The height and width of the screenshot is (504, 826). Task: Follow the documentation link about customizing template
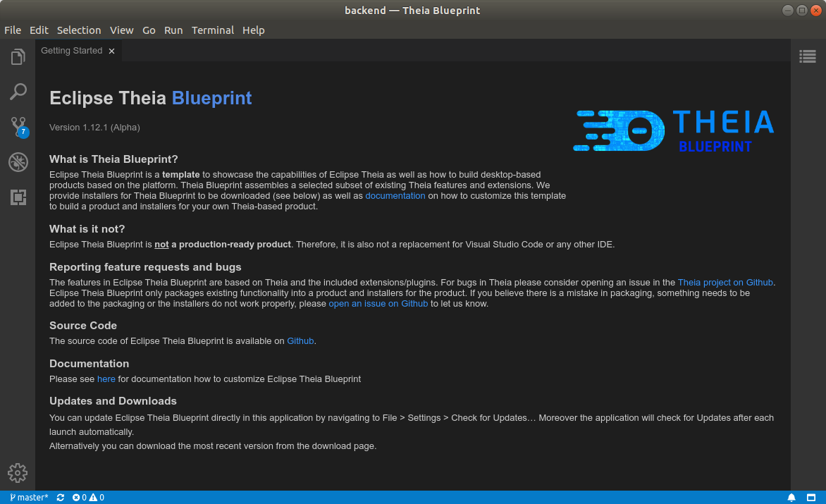(395, 196)
